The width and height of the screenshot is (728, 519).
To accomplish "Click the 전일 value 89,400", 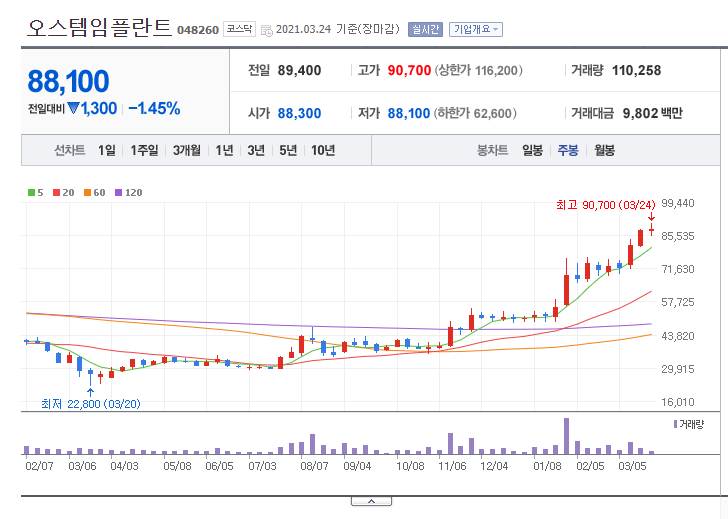I will click(299, 71).
